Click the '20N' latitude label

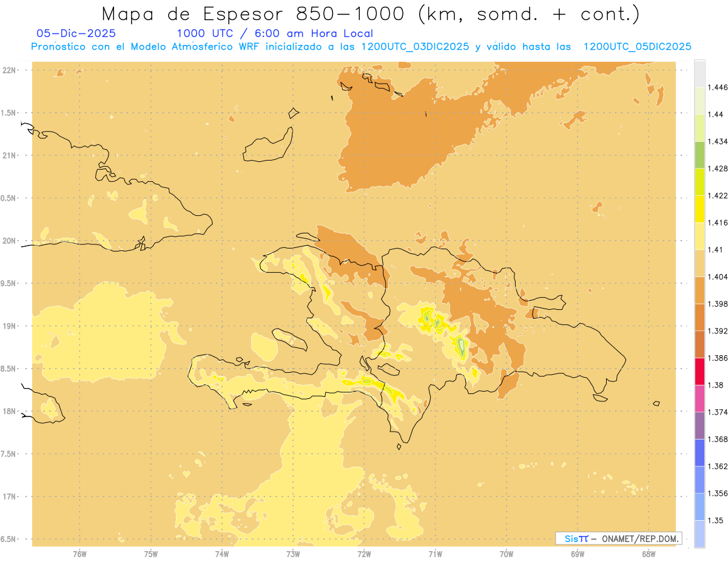[x=9, y=241]
